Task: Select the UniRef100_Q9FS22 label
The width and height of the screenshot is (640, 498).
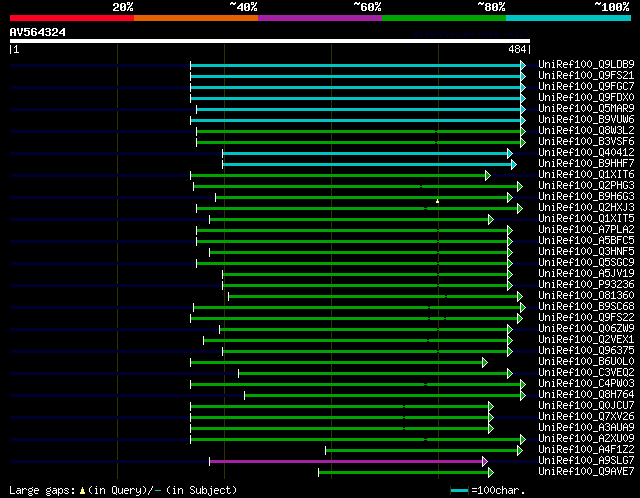Action: click(x=586, y=318)
